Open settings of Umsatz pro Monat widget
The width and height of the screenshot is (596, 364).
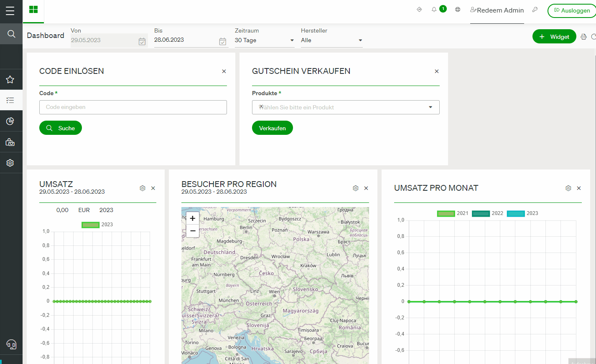[568, 188]
